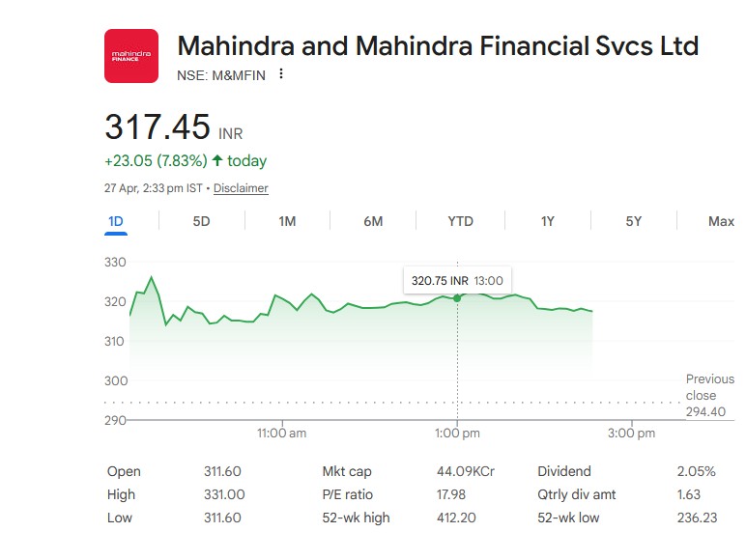Image resolution: width=746 pixels, height=560 pixels.
Task: Click the Mahindra and Mahindra Financial title
Action: point(438,45)
